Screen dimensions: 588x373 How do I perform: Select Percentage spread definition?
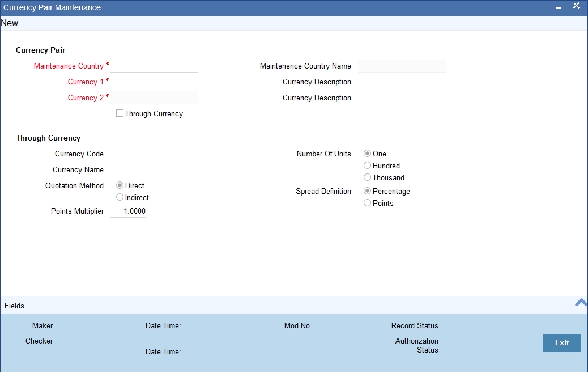[x=368, y=191]
